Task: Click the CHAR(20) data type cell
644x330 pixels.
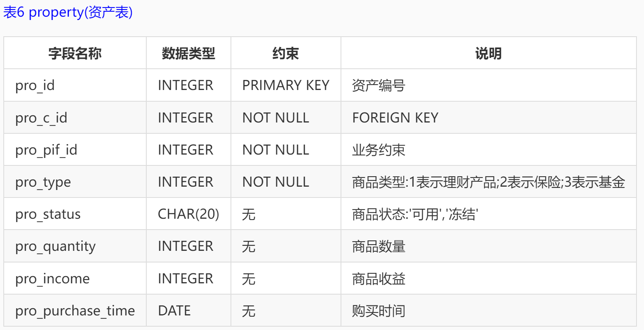Action: tap(188, 214)
